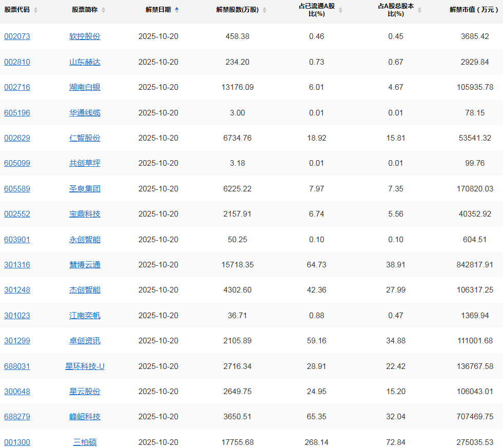The width and height of the screenshot is (503, 448).
Task: Open stock code 688279 link
Action: [17, 417]
